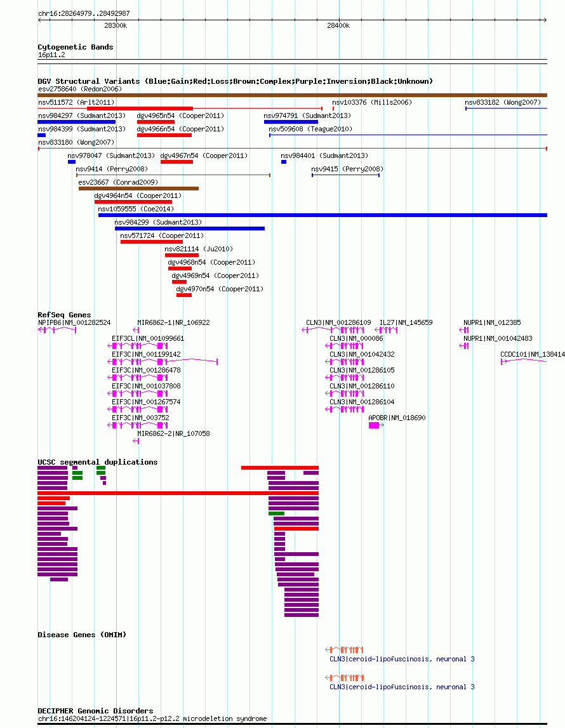
Task: Click the 28400k ruler tick label
Action: (338, 25)
